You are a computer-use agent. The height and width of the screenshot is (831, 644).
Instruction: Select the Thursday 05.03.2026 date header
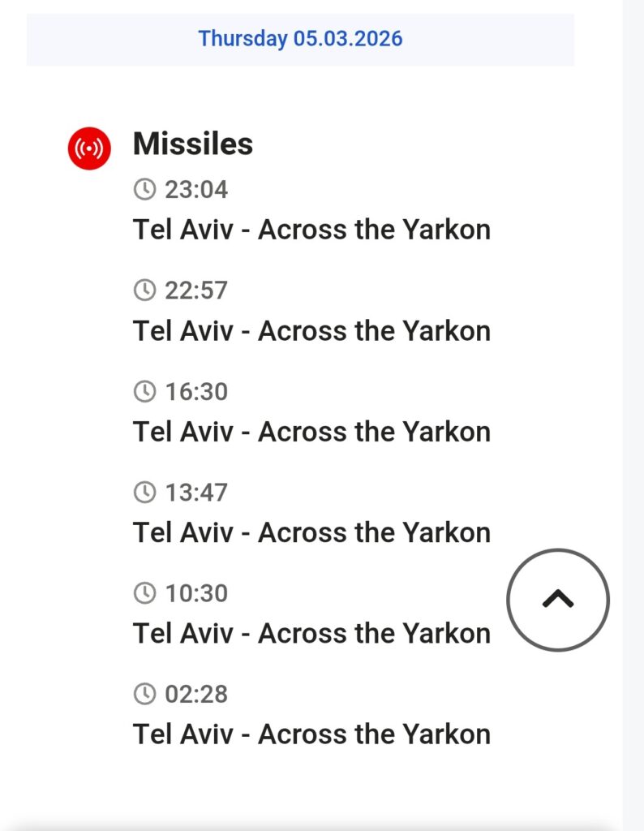300,39
